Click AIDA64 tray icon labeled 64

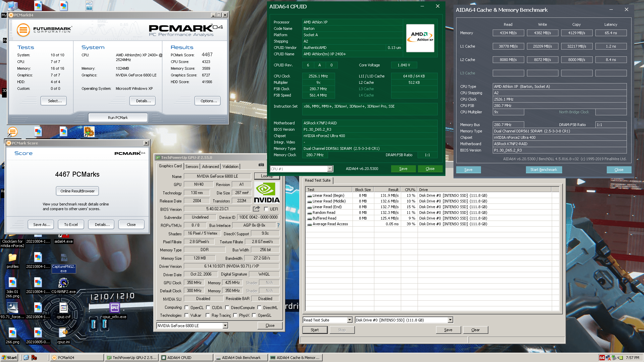click(602, 358)
